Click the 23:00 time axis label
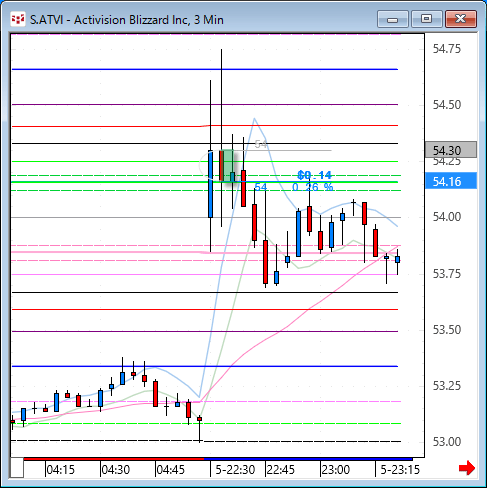 [335, 470]
